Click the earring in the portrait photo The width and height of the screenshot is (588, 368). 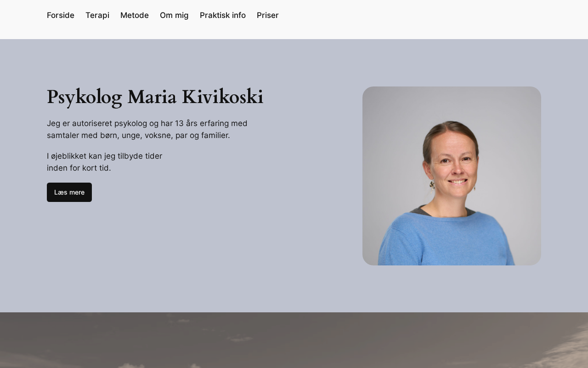coord(432,185)
